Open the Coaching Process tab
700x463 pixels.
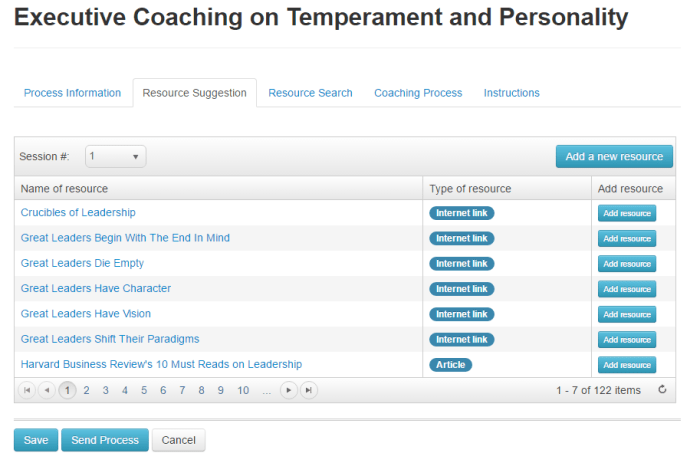tap(418, 93)
